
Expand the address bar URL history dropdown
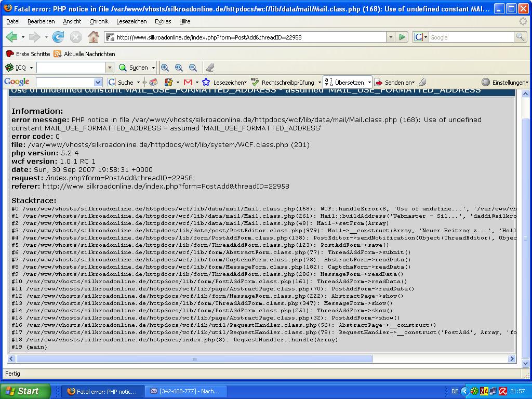[391, 37]
